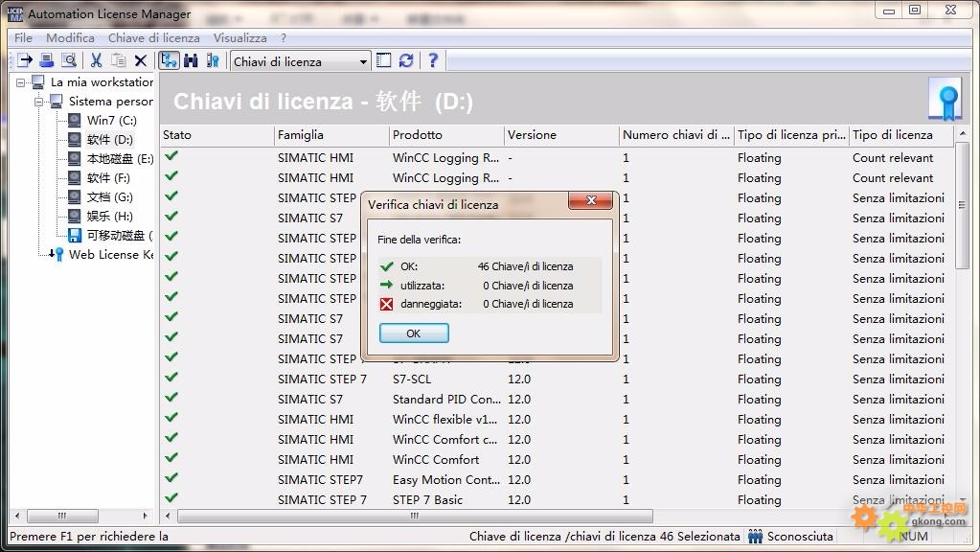
Task: Select the 'Sistema personale' computer icon
Action: [57, 102]
